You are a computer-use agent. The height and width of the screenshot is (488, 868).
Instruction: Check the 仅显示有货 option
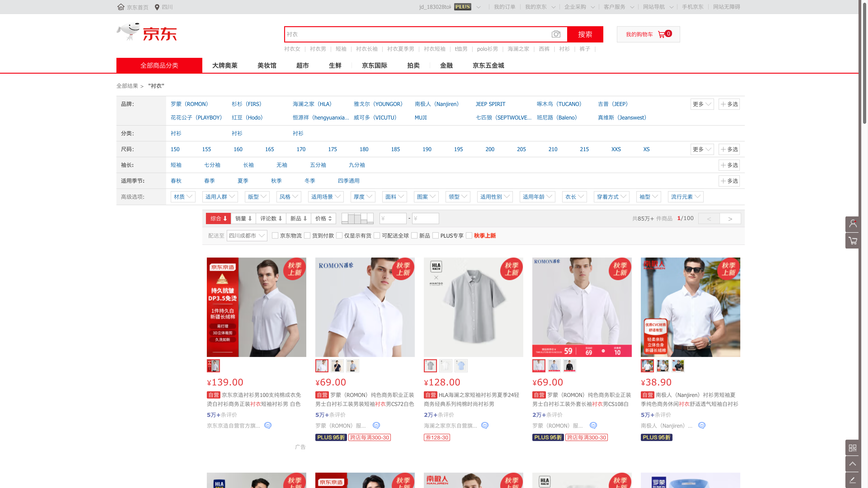[339, 235]
